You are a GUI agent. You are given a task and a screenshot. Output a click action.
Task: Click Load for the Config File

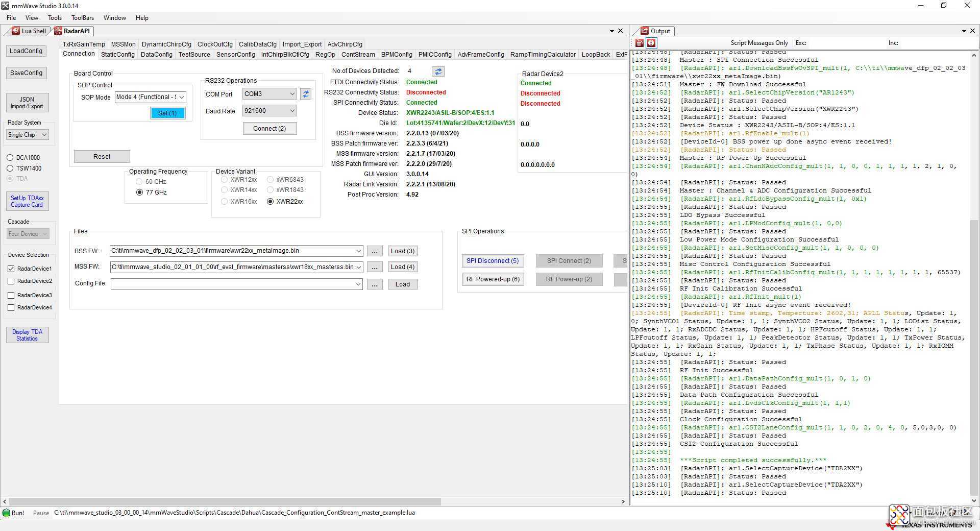click(x=403, y=284)
